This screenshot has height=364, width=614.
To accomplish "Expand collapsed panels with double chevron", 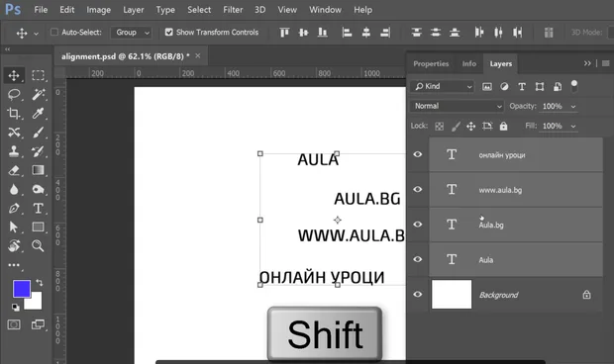I will point(587,63).
